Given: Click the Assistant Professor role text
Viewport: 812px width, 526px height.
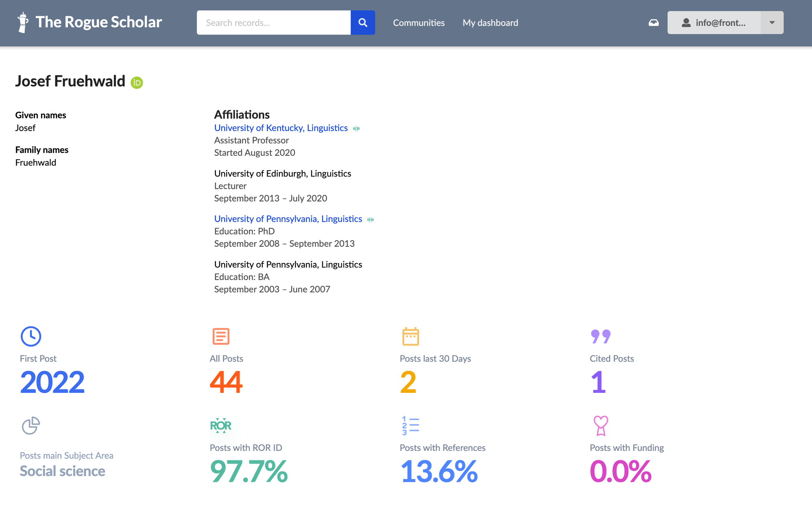Looking at the screenshot, I should 252,140.
